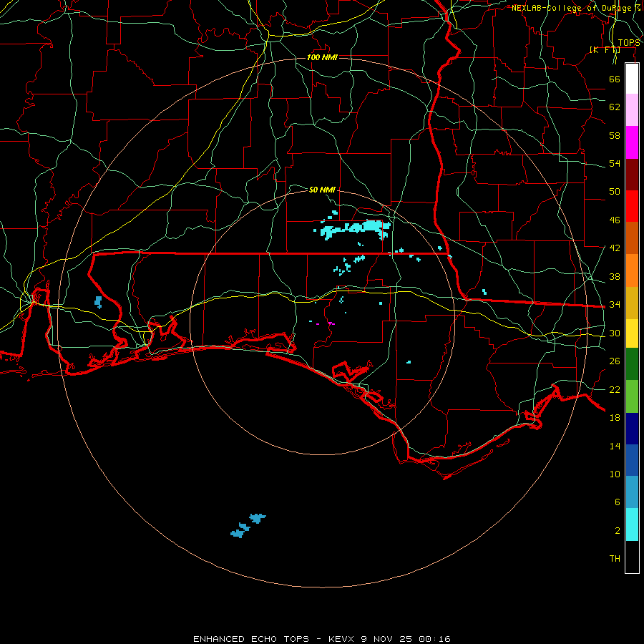Pick the dark maroon swatch between 54 and 50
644x644 pixels.
click(x=632, y=175)
